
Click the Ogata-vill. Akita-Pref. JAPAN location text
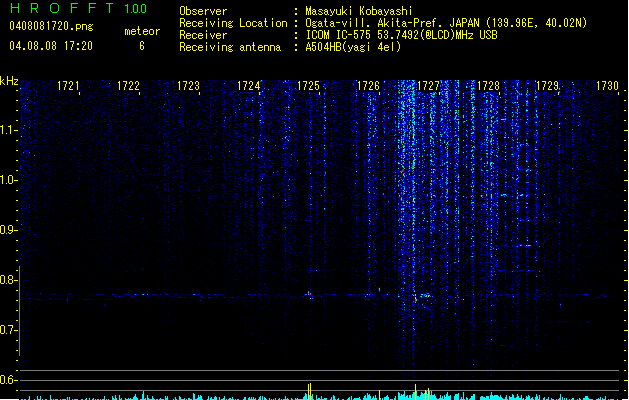click(x=446, y=23)
